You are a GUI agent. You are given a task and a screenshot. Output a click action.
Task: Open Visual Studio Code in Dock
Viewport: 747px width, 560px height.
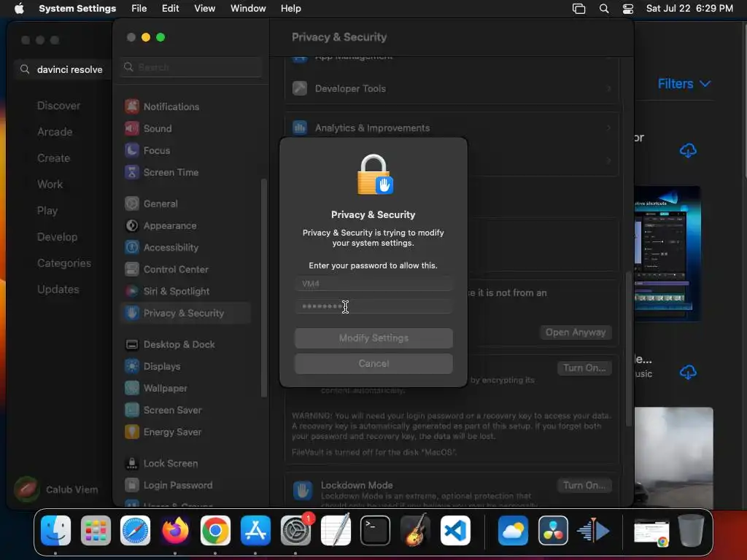[x=455, y=531]
